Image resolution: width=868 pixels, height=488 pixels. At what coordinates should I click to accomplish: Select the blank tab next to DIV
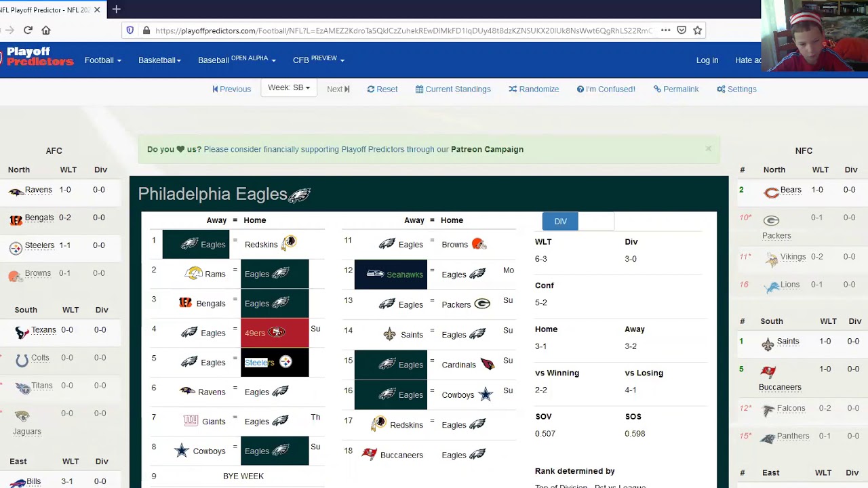(596, 221)
